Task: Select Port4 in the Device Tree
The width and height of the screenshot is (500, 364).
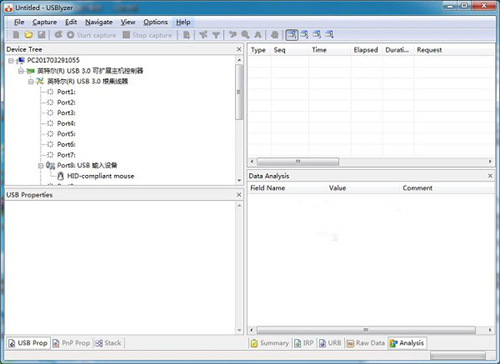Action: coord(66,123)
